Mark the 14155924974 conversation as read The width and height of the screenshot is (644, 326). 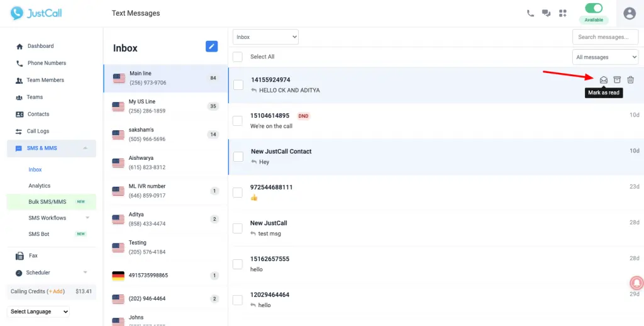[603, 80]
